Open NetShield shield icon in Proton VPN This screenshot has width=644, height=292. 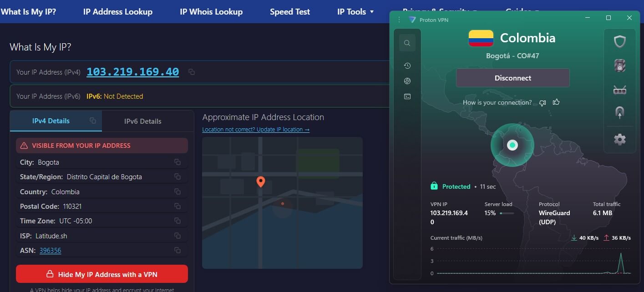click(x=620, y=42)
